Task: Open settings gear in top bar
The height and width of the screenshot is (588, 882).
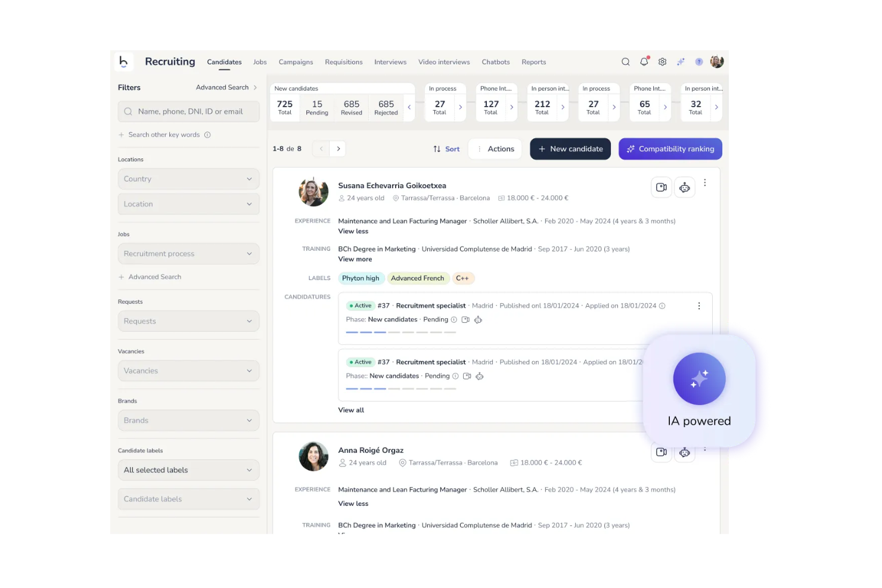Action: pyautogui.click(x=662, y=62)
